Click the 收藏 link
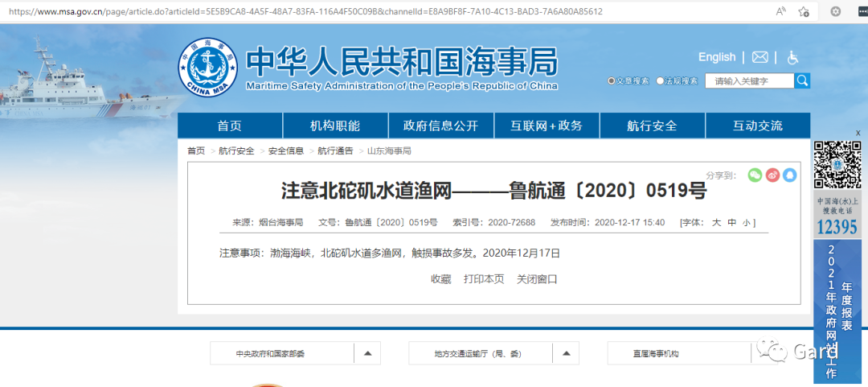The width and height of the screenshot is (868, 387). tap(441, 279)
